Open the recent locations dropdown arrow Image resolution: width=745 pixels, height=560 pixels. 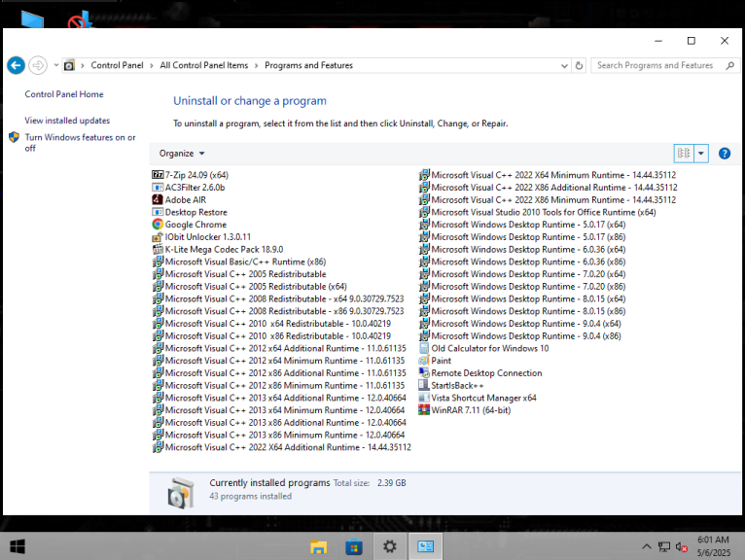click(56, 65)
